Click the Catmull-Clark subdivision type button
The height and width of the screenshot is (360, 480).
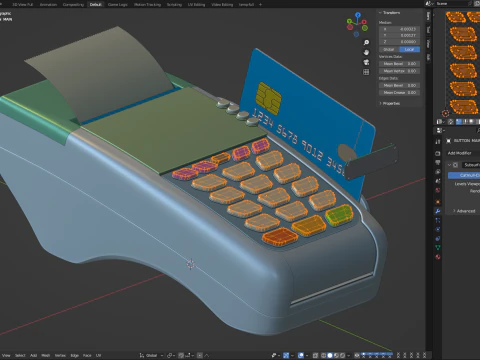coord(464,175)
